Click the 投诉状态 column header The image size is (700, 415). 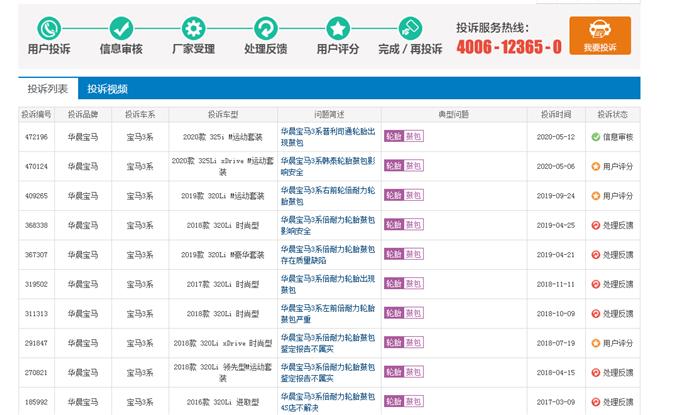612,115
